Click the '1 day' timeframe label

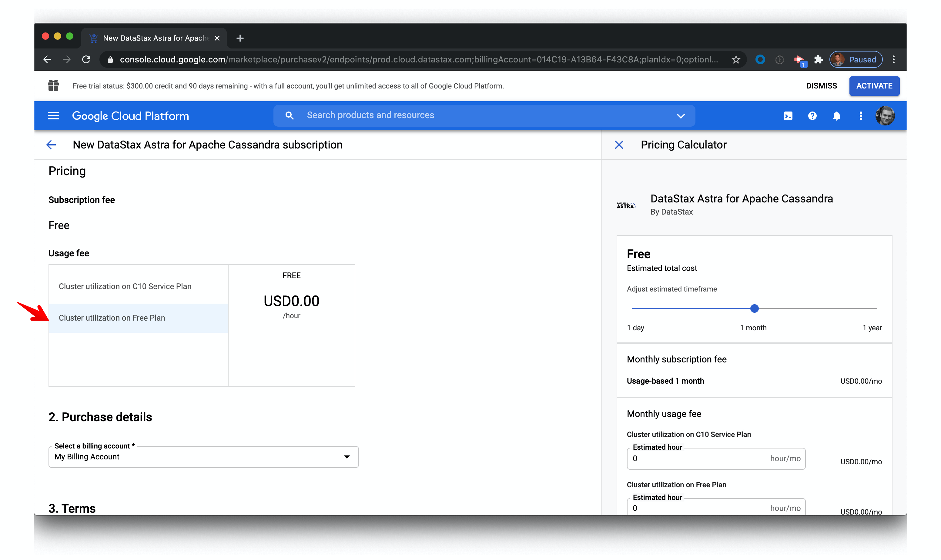coord(635,328)
